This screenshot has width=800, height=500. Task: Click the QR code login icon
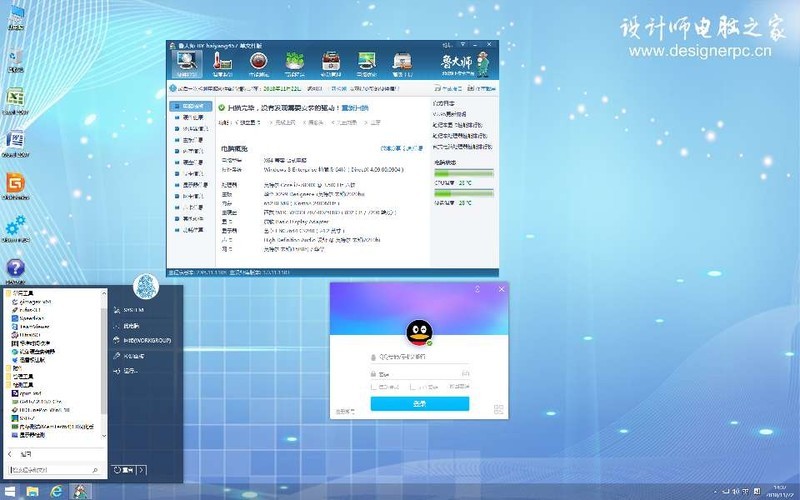pyautogui.click(x=497, y=409)
